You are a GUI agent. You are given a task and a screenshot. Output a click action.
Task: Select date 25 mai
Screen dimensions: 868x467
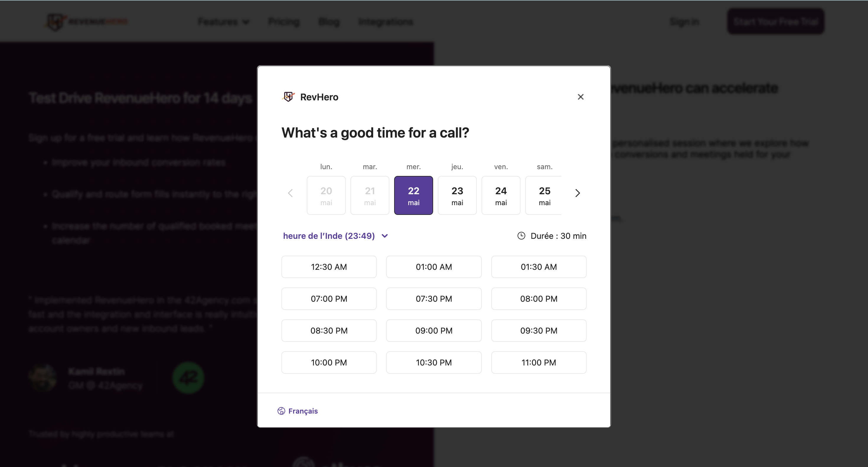click(544, 195)
